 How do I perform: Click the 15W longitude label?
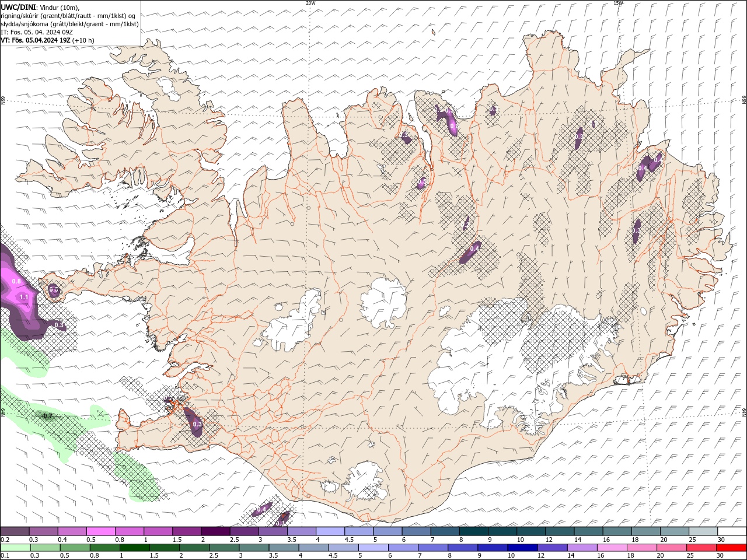coord(618,3)
